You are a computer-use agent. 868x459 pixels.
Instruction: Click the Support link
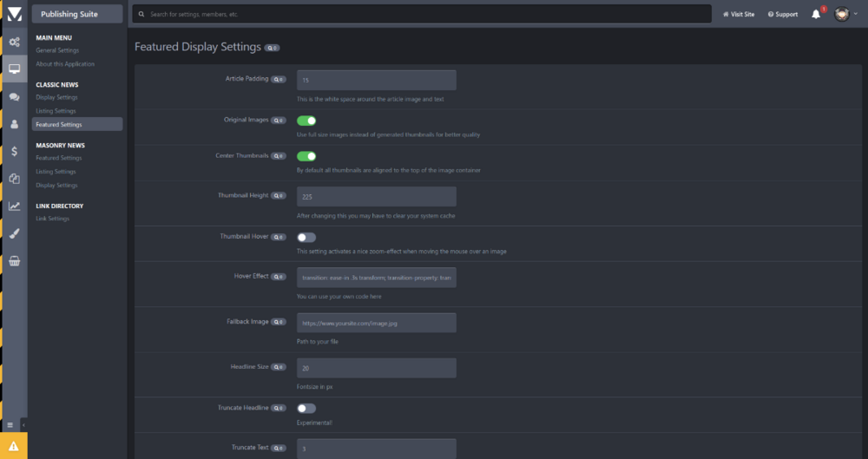point(783,15)
